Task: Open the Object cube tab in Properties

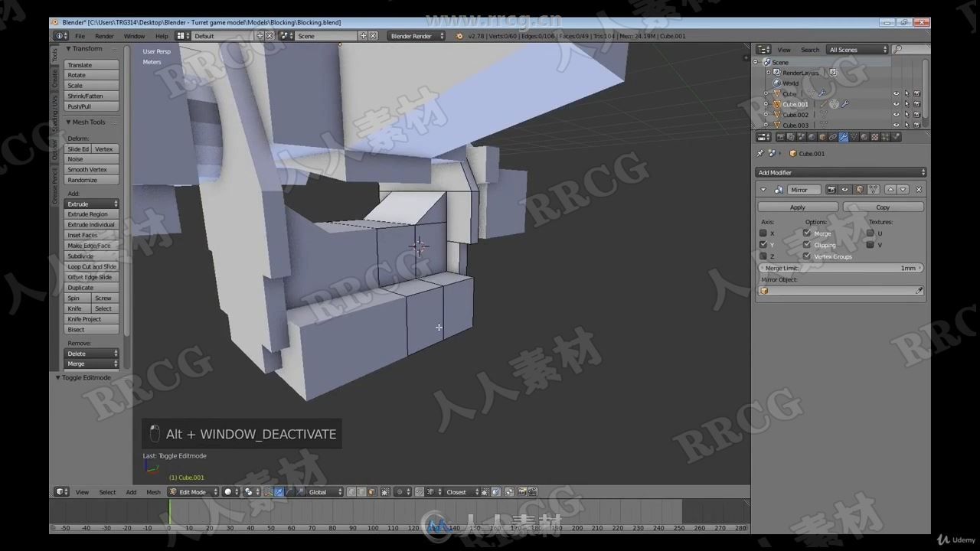Action: click(x=822, y=137)
